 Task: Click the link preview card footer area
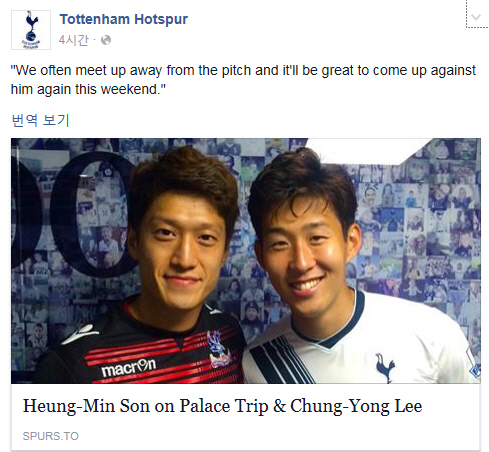(246, 417)
